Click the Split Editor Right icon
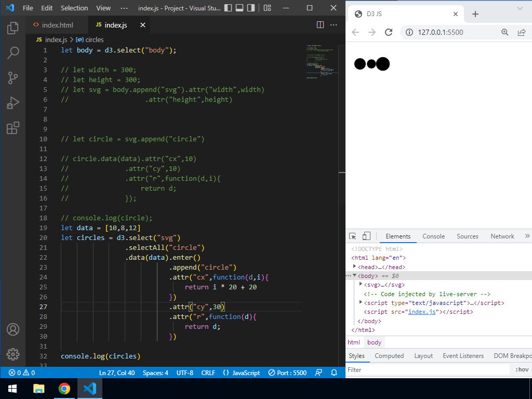The image size is (532, 399). coord(320,25)
